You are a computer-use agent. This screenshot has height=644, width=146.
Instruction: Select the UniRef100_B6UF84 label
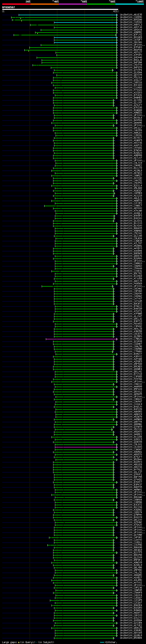pyautogui.click(x=131, y=50)
